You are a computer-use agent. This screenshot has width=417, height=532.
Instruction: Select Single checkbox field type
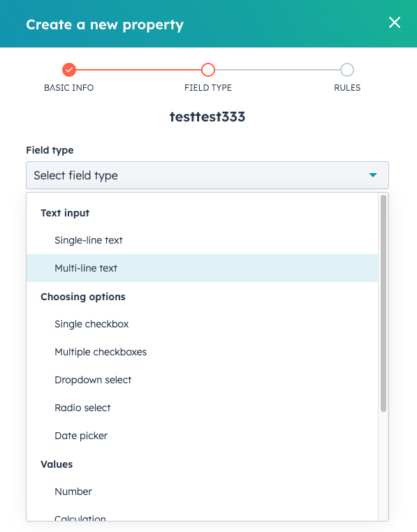[202, 324]
